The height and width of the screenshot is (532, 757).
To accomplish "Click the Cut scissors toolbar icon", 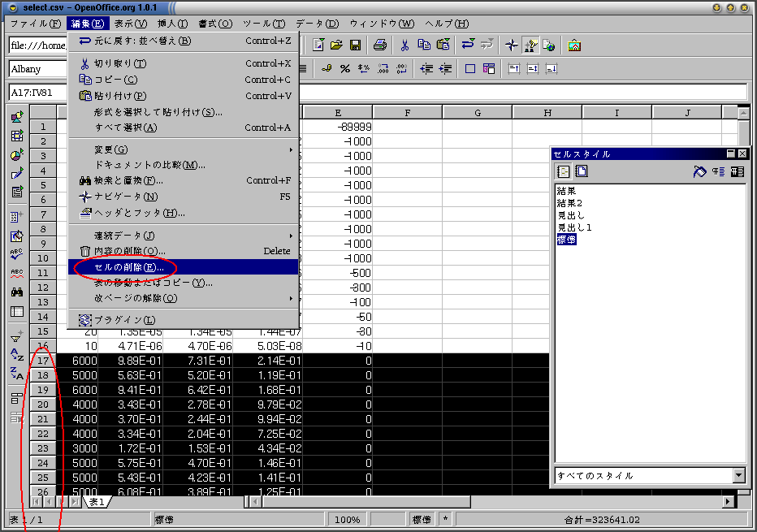I will pos(404,45).
